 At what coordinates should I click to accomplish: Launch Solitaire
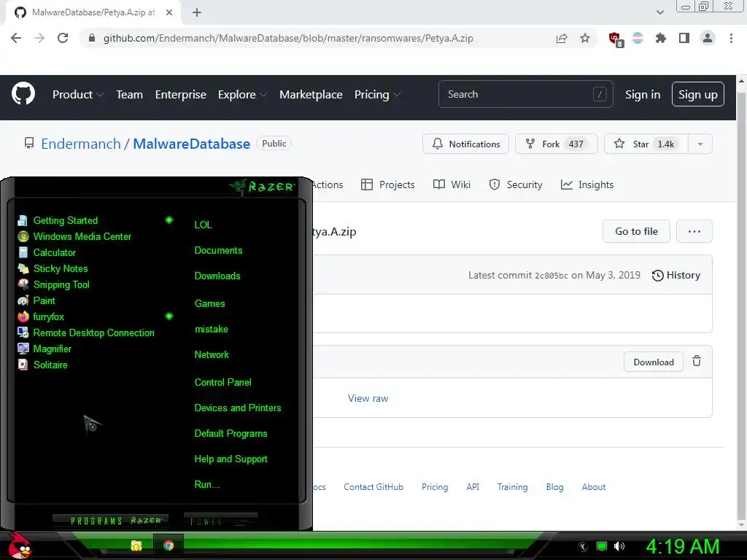[42, 365]
